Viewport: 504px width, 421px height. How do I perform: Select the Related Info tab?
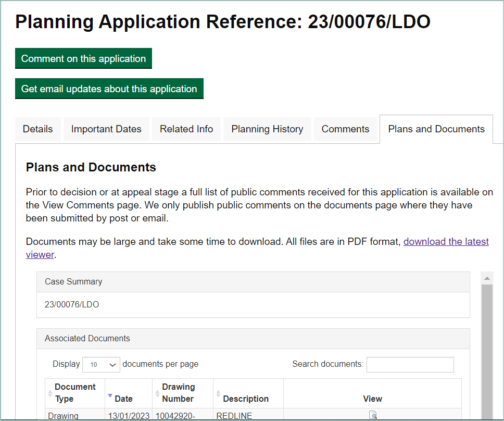(x=186, y=129)
